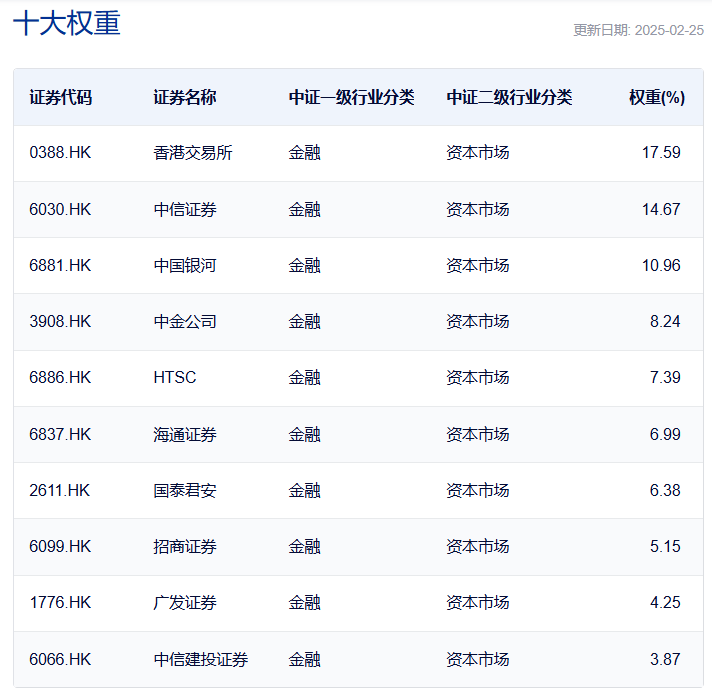
Task: Select the name 国泰君安
Action: (185, 491)
